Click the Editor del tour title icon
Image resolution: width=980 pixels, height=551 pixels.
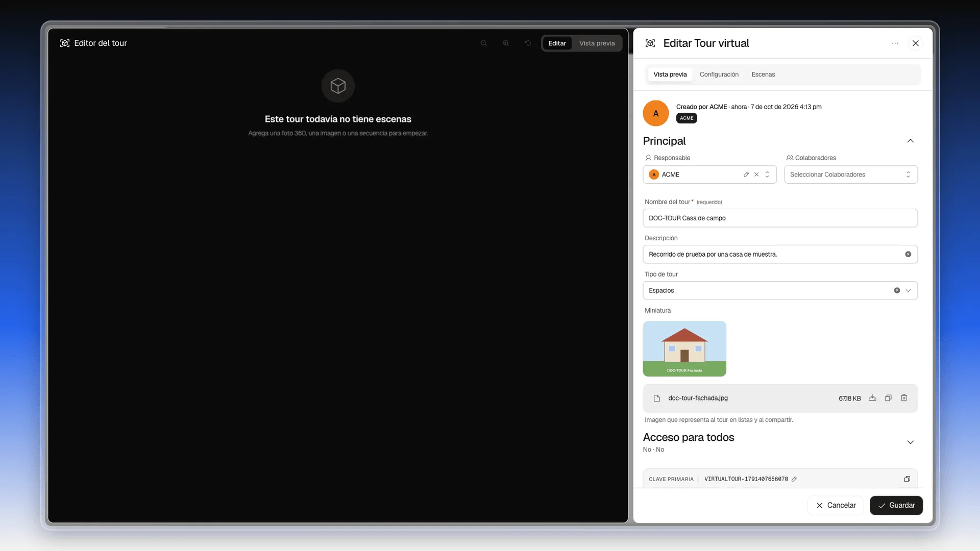(x=65, y=43)
